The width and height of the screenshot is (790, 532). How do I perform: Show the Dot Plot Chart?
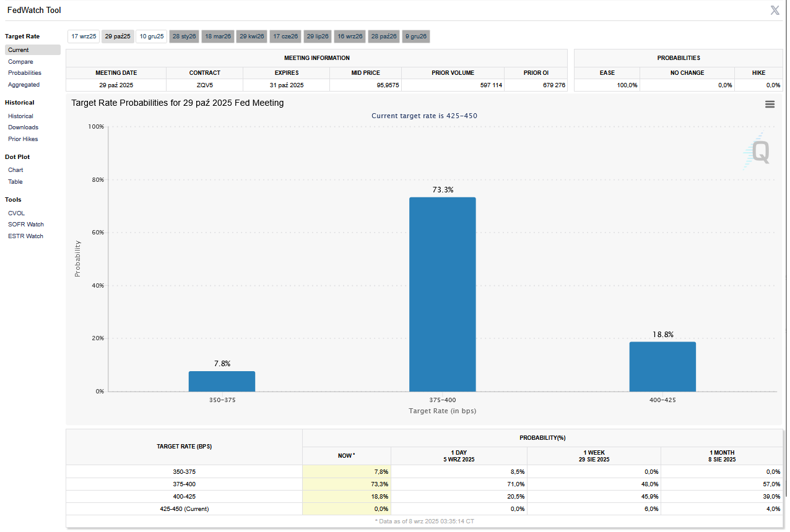click(x=15, y=170)
